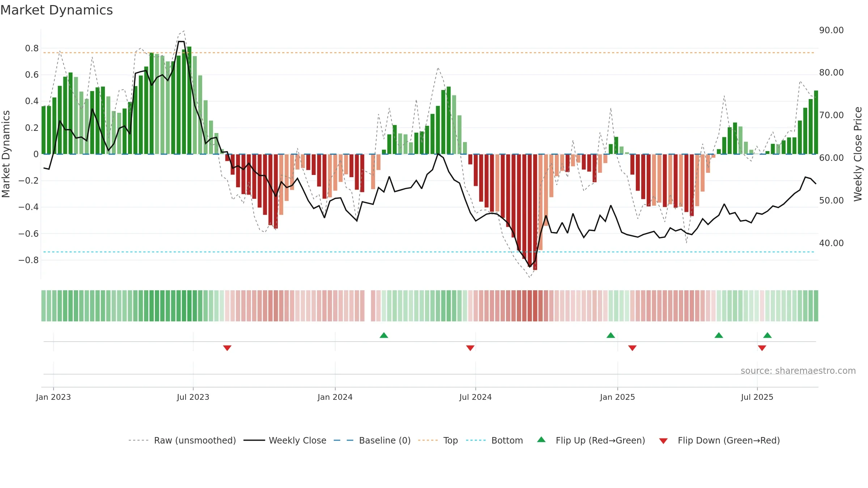This screenshot has width=868, height=488.
Task: Click the tallest green bar near Jul 2023
Action: click(190, 100)
